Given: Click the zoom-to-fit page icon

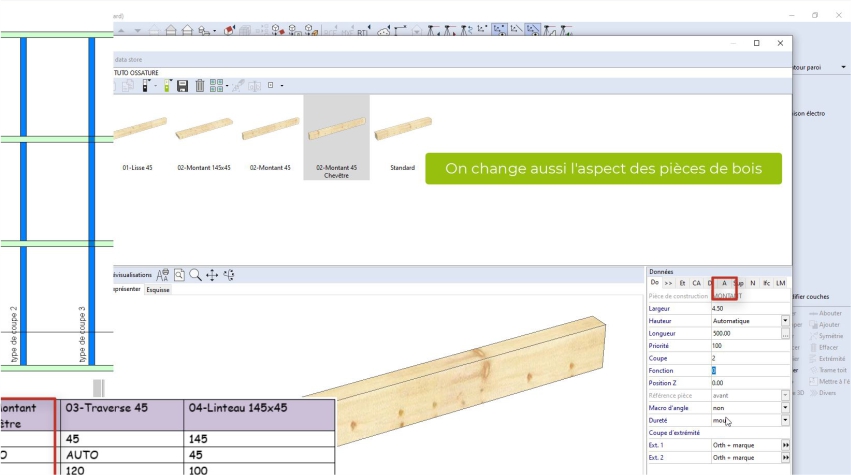Looking at the screenshot, I should click(x=179, y=274).
